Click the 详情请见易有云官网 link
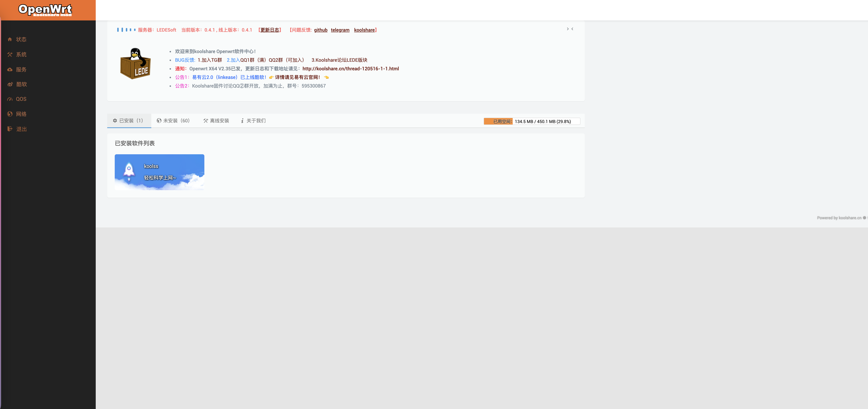The image size is (868, 409). pyautogui.click(x=297, y=77)
